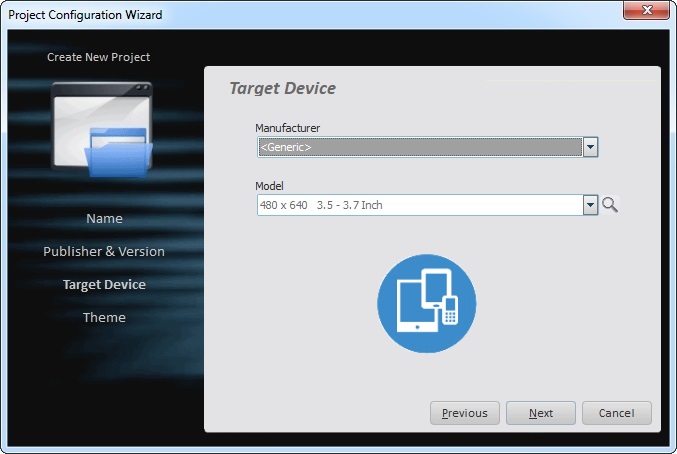Image resolution: width=677 pixels, height=454 pixels.
Task: Click the Model field label
Action: click(x=270, y=186)
